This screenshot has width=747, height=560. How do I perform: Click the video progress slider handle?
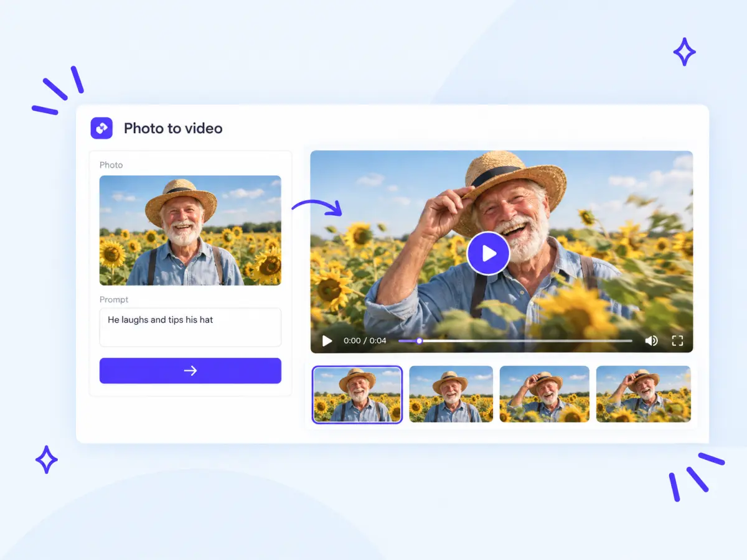420,341
